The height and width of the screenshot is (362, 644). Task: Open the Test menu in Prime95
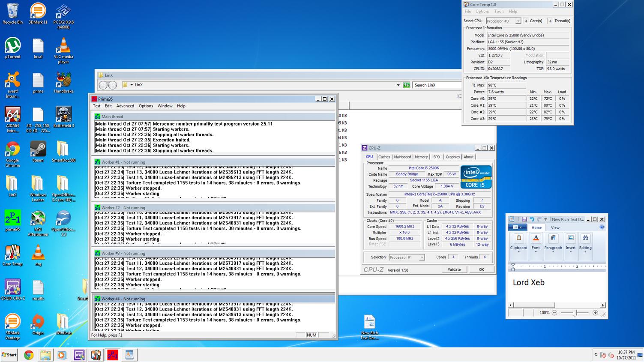(x=97, y=106)
